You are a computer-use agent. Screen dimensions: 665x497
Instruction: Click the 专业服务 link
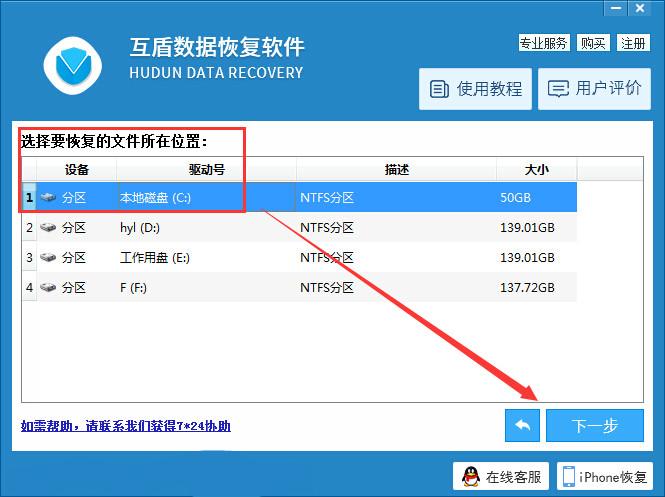click(544, 43)
